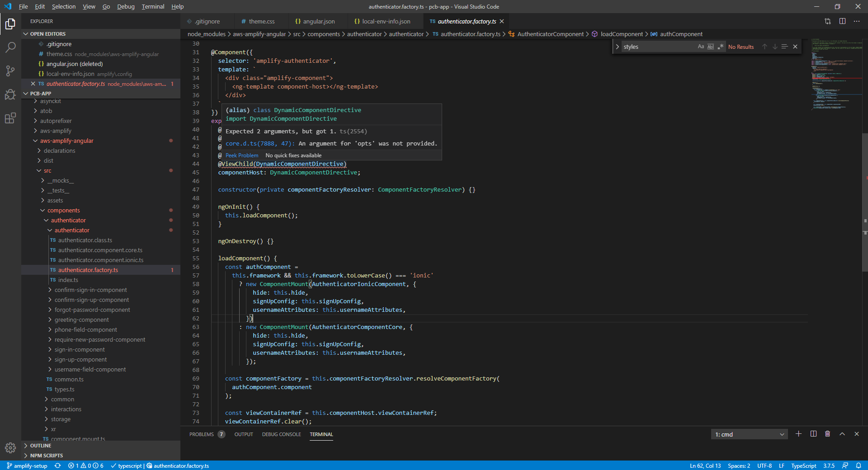Image resolution: width=868 pixels, height=470 pixels.
Task: Toggle Find in selection
Action: pos(785,47)
